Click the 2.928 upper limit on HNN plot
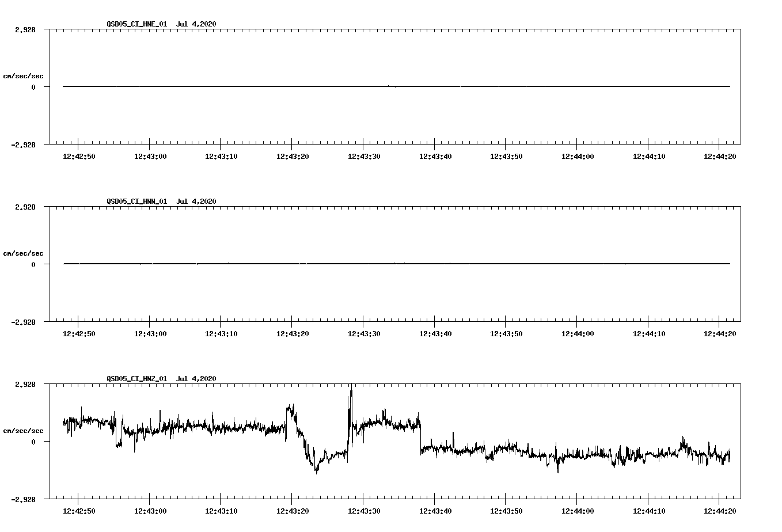This screenshot has height=532, width=782. (25, 207)
